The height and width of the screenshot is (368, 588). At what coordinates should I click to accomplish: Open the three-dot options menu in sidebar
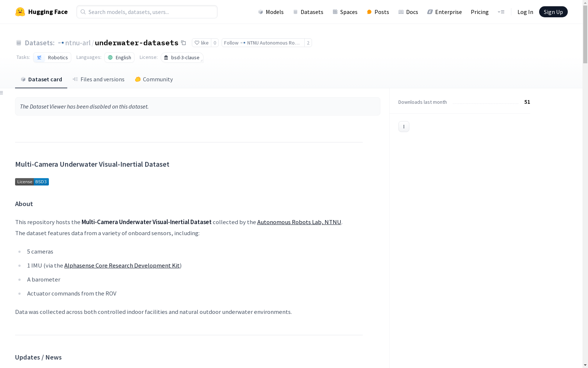(404, 127)
